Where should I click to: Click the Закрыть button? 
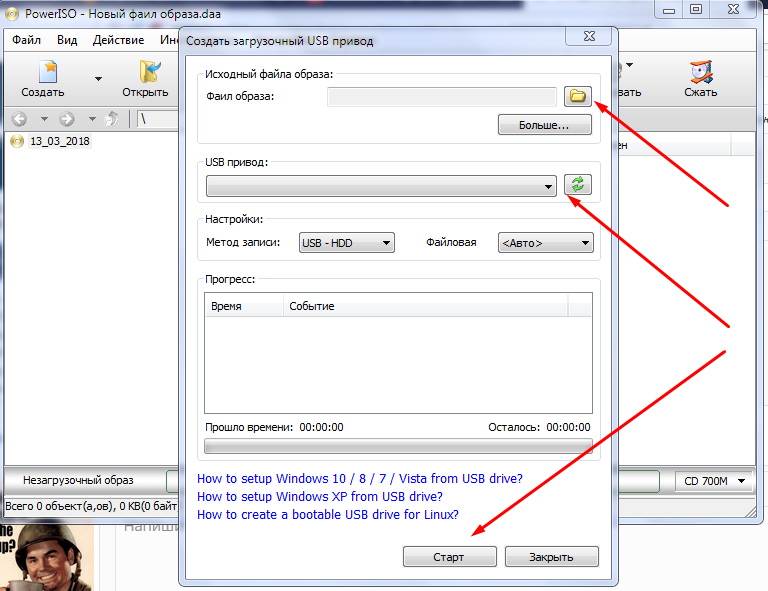[552, 557]
